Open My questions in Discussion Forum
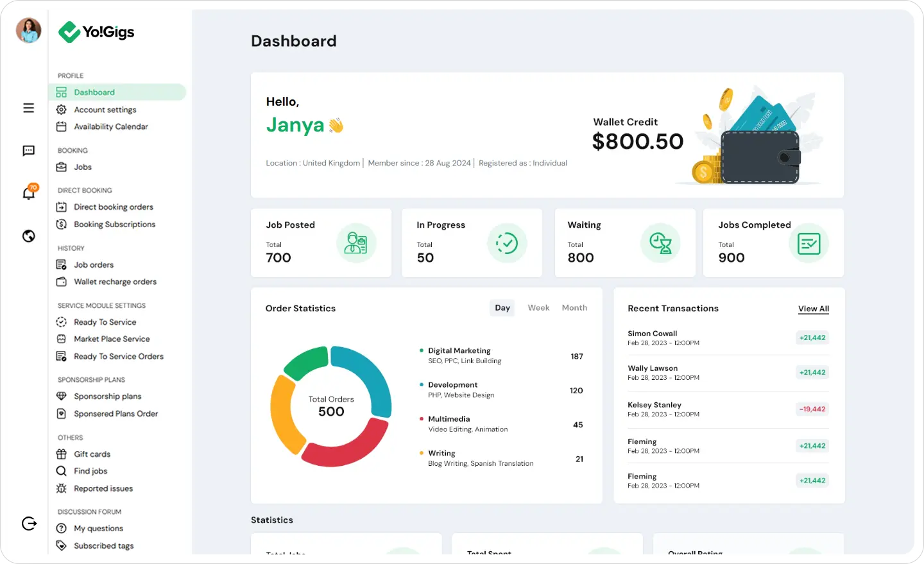924x564 pixels. point(97,528)
